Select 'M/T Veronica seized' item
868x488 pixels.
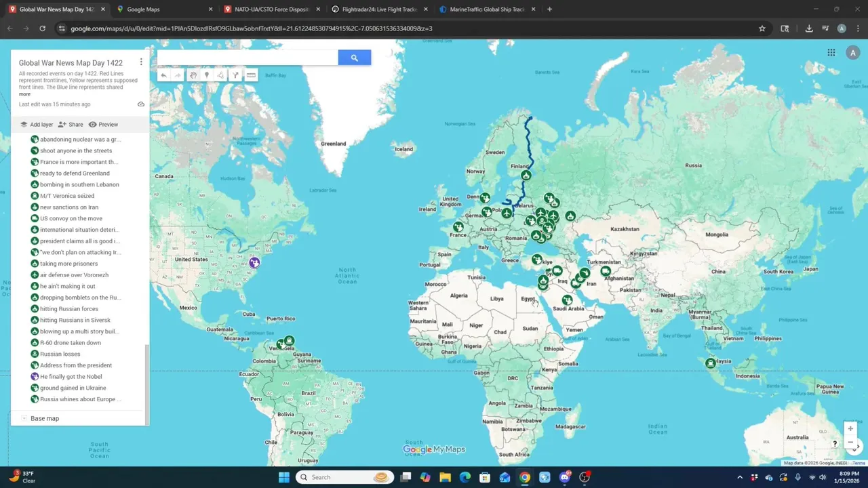pyautogui.click(x=67, y=196)
